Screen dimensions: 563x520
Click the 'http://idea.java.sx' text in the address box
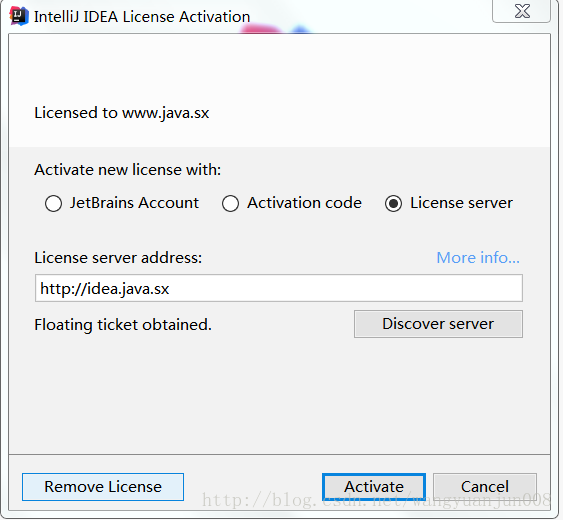click(105, 289)
